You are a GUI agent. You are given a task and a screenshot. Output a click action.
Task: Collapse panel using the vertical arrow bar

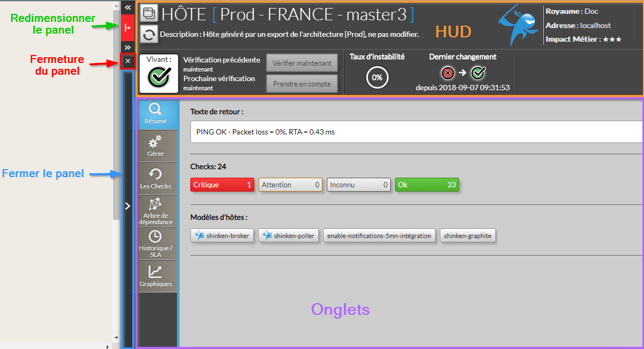coord(127,206)
